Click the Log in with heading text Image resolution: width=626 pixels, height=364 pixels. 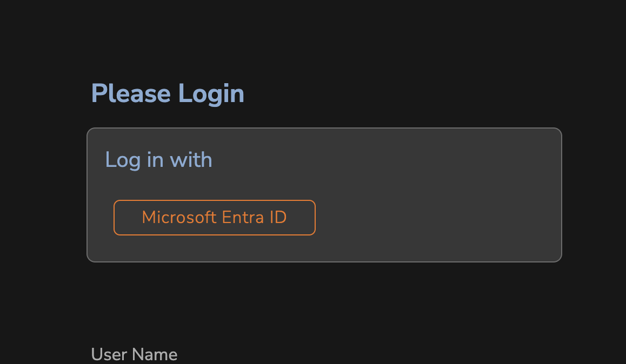[x=158, y=160]
